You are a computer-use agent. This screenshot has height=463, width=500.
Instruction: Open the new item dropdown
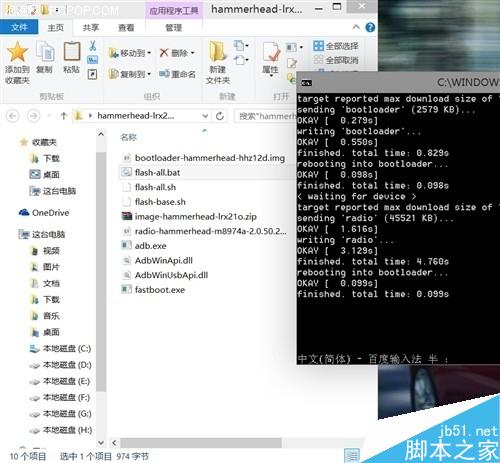pyautogui.click(x=242, y=45)
